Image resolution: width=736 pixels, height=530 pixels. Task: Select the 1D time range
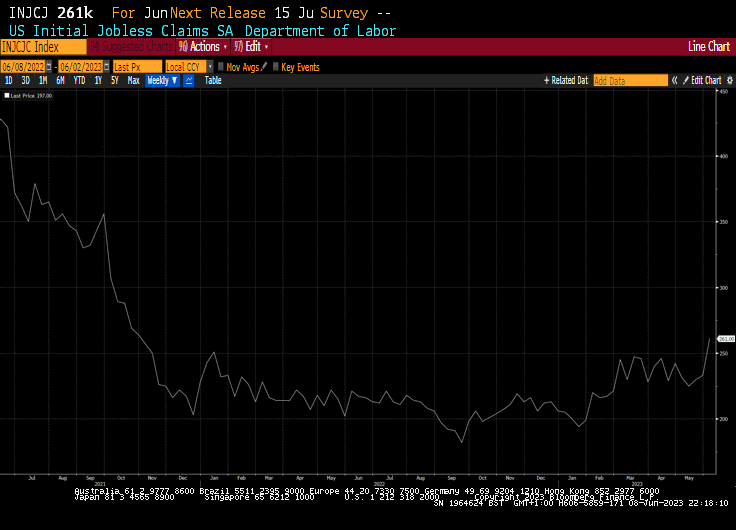click(8, 80)
